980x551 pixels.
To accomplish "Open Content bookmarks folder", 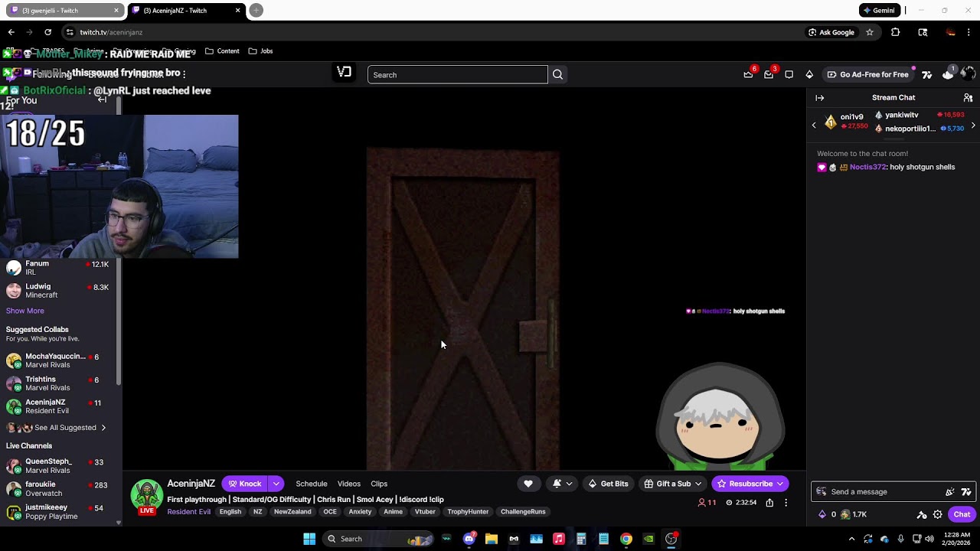I will [x=222, y=51].
